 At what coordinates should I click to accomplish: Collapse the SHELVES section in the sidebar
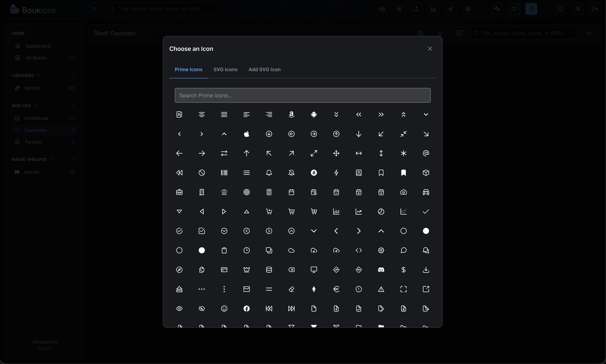click(x=73, y=105)
